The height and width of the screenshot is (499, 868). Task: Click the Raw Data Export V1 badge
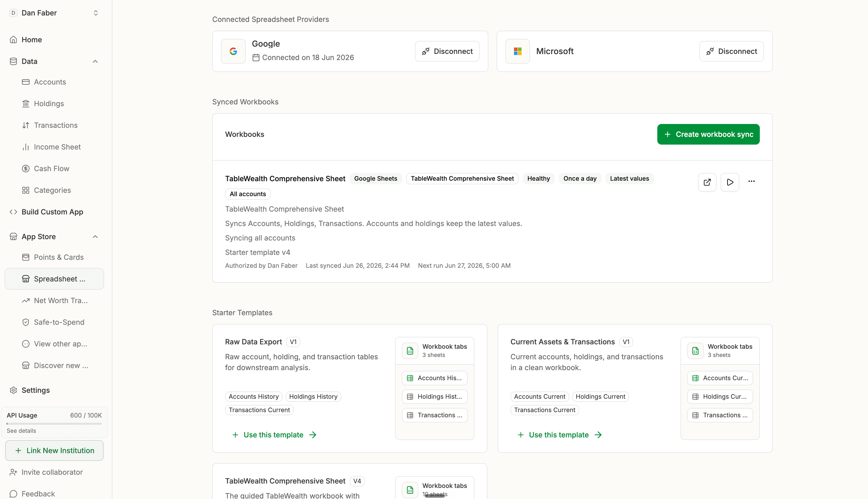[x=293, y=342]
